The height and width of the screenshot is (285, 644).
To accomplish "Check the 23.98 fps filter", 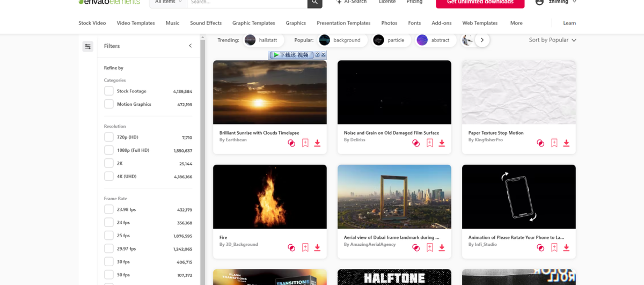I will [x=109, y=209].
